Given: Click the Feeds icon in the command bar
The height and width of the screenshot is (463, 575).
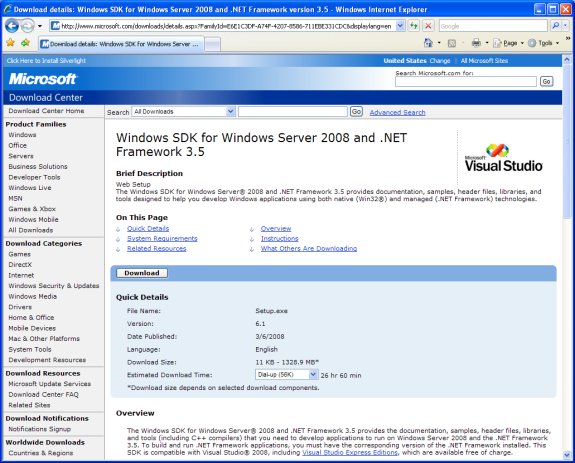Looking at the screenshot, I should pyautogui.click(x=452, y=43).
